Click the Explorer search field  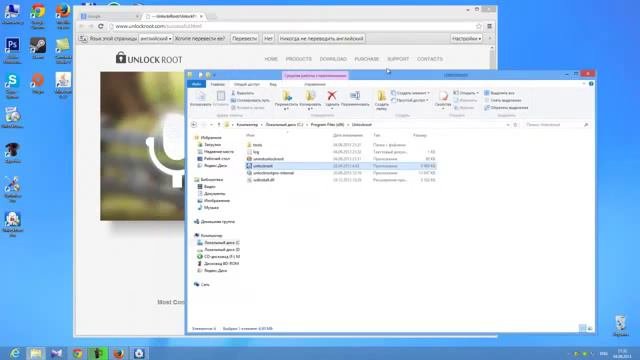point(557,124)
